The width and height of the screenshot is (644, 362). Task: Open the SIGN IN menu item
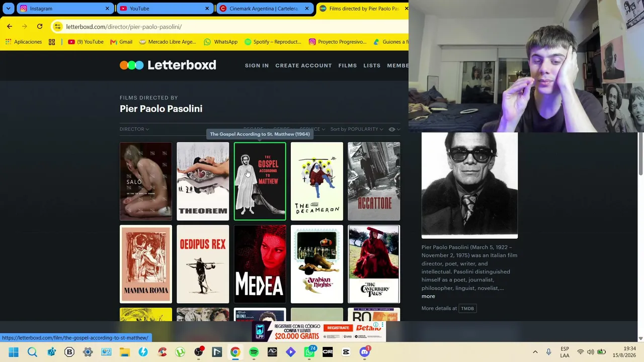(x=257, y=65)
